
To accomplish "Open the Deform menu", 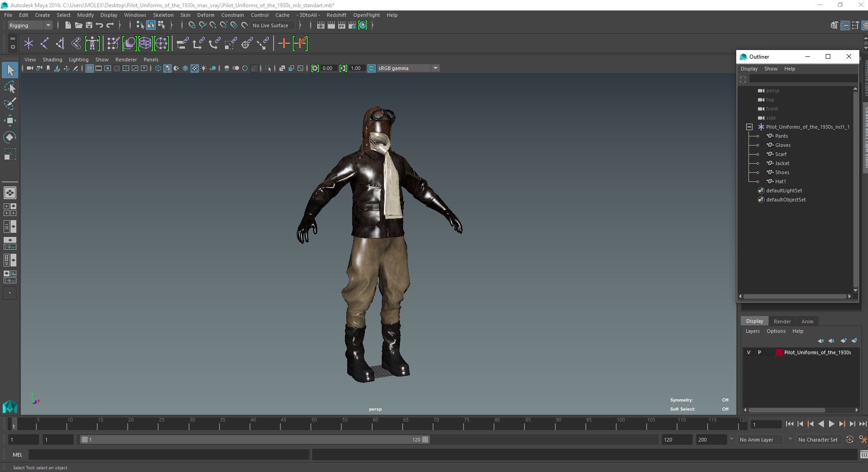I will (x=205, y=15).
